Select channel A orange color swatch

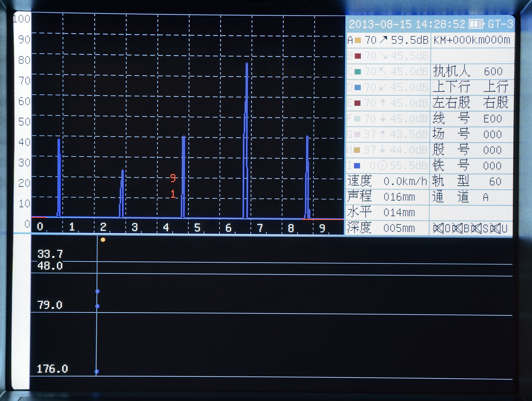[358, 40]
